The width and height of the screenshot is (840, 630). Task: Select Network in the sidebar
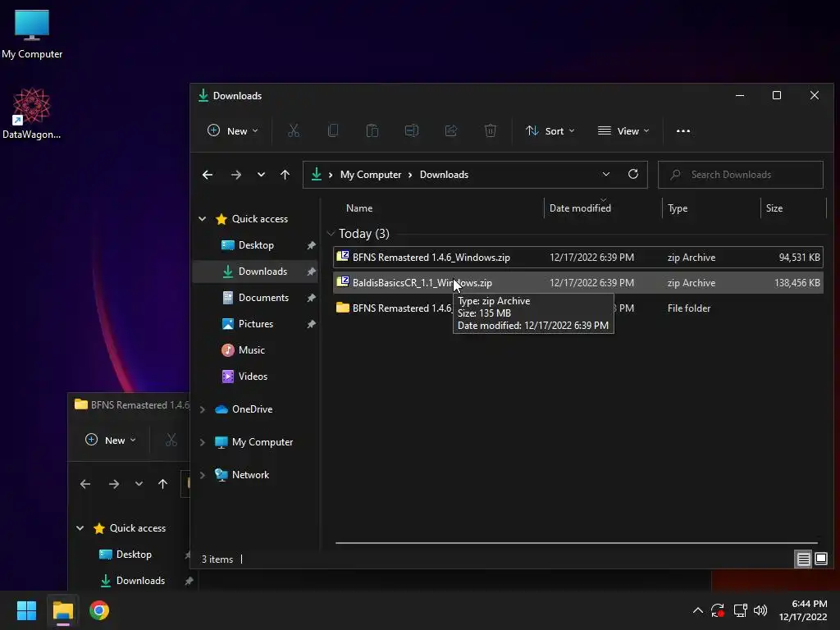(250, 475)
